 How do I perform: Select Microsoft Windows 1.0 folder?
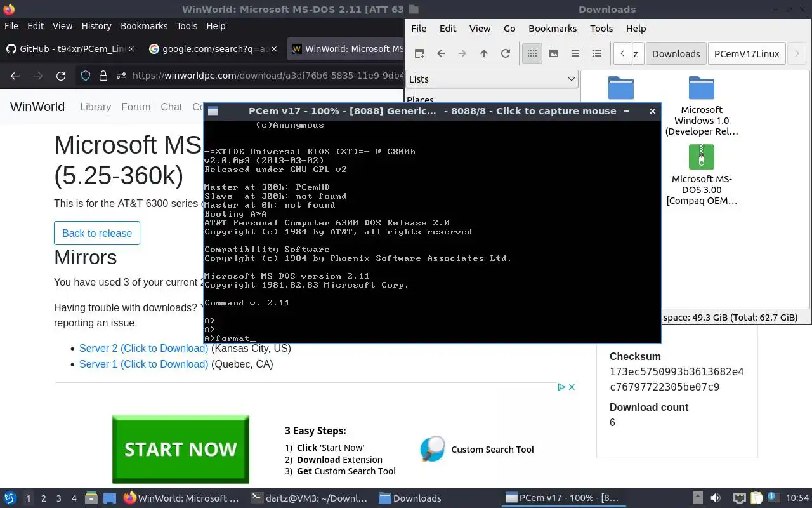coord(702,106)
